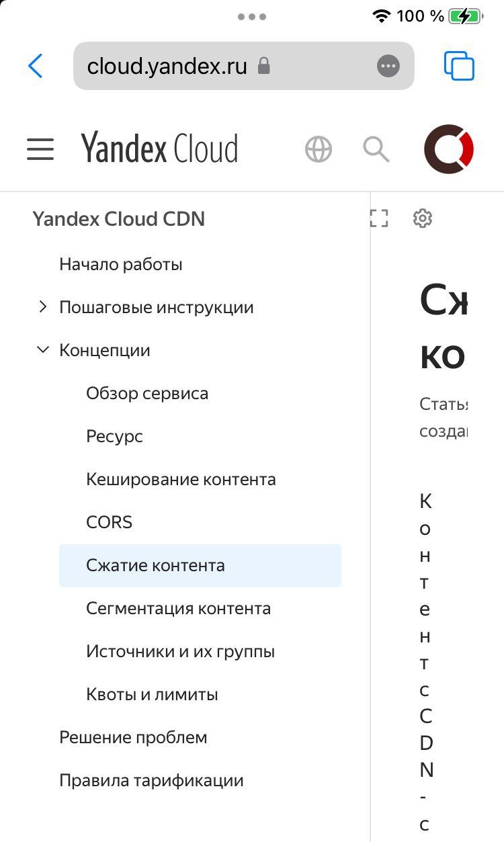
Task: Toggle full-screen reading mode icon
Action: click(x=379, y=218)
